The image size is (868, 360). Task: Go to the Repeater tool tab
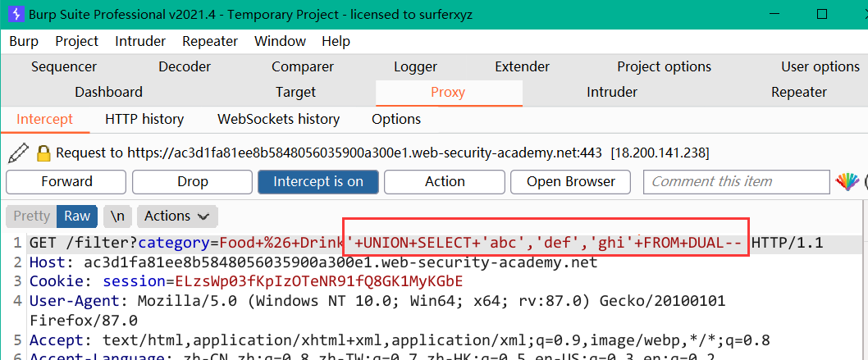(799, 92)
